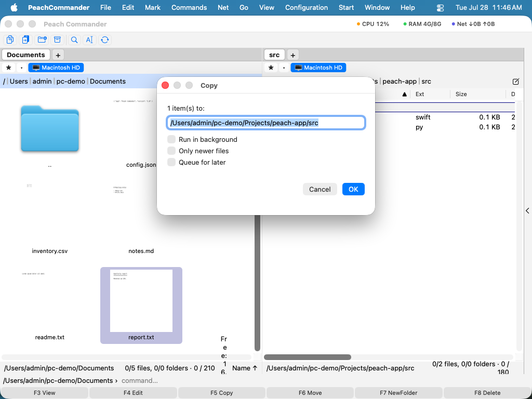Click the Name ↑ sort indicator
532x399 pixels.
point(245,368)
